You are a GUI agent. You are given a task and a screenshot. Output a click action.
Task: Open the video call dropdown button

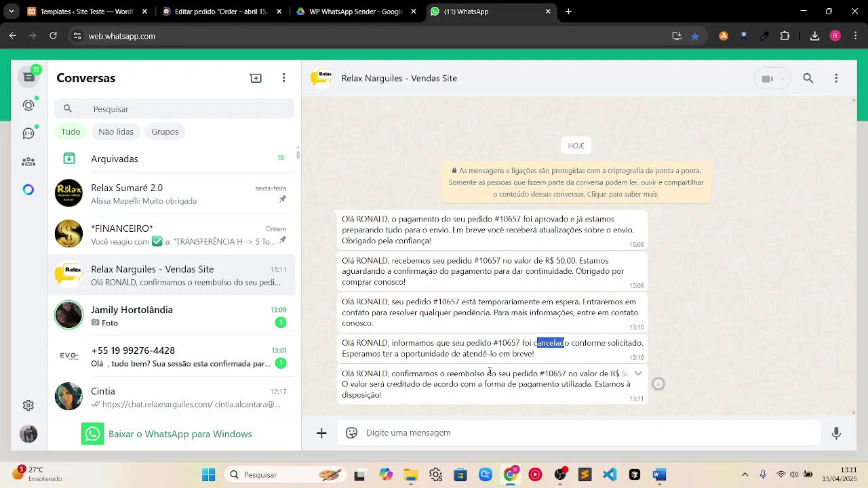[x=772, y=79]
